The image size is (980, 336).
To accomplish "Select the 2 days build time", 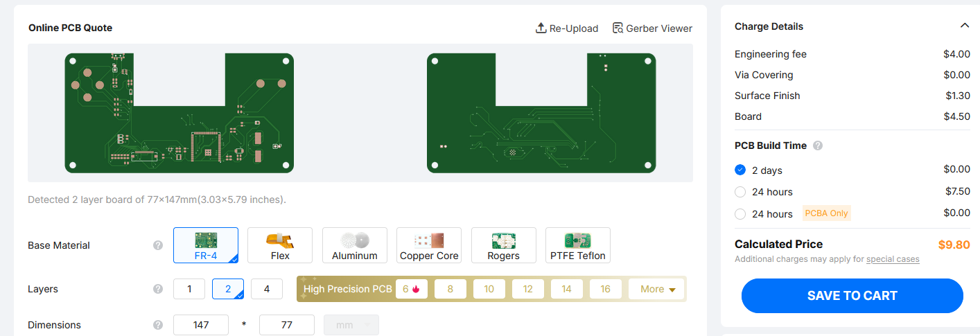I will (740, 170).
